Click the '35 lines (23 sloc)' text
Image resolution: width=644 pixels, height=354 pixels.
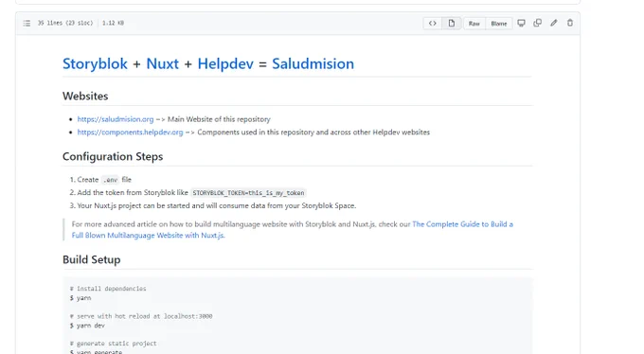[x=65, y=23]
